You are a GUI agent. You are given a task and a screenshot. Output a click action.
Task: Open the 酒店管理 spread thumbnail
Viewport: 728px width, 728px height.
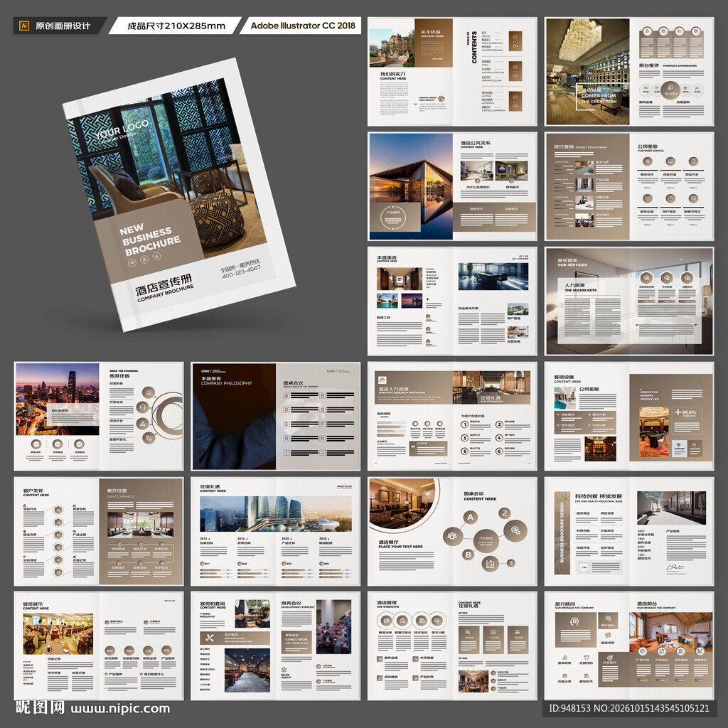(x=452, y=646)
